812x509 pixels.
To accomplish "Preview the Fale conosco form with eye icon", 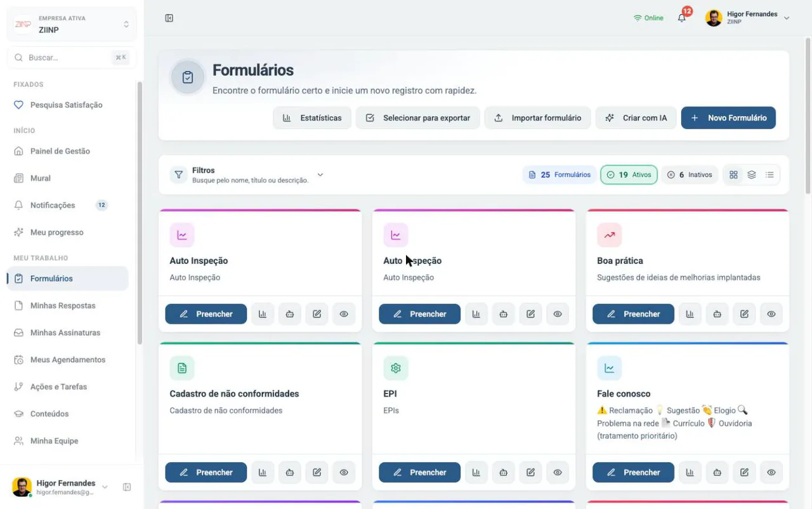I will click(771, 472).
